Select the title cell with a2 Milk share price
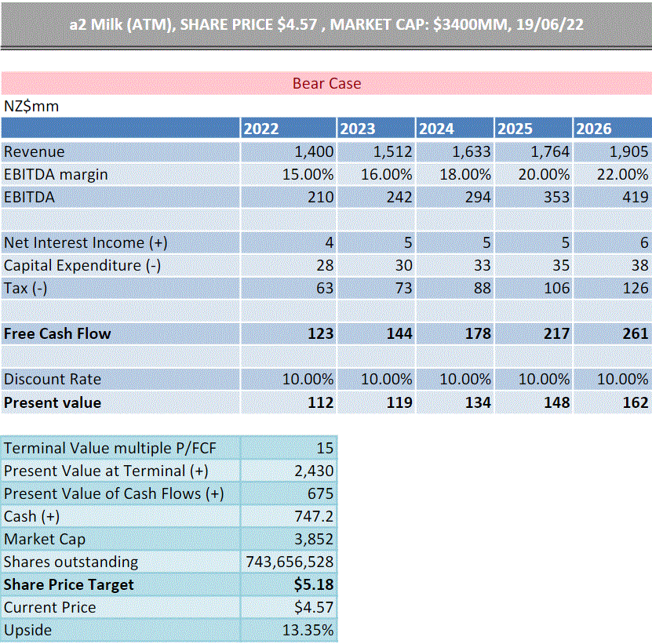Viewport: 652px width, 644px height. (x=326, y=24)
